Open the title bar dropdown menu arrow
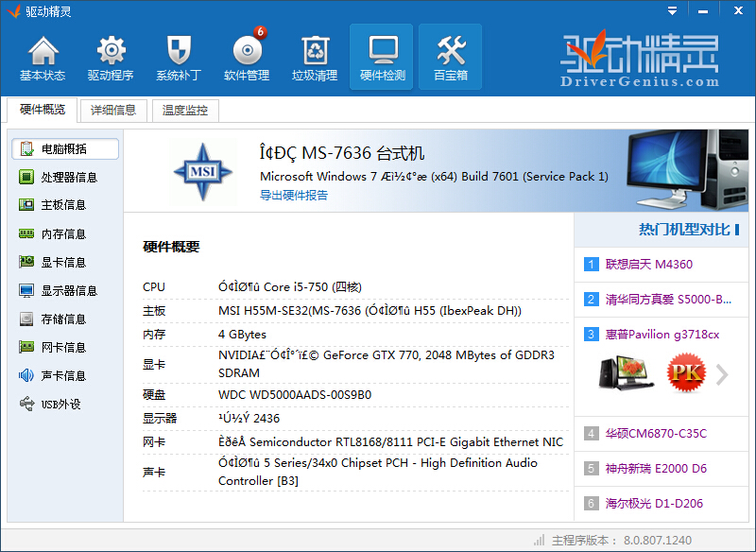 pyautogui.click(x=672, y=10)
